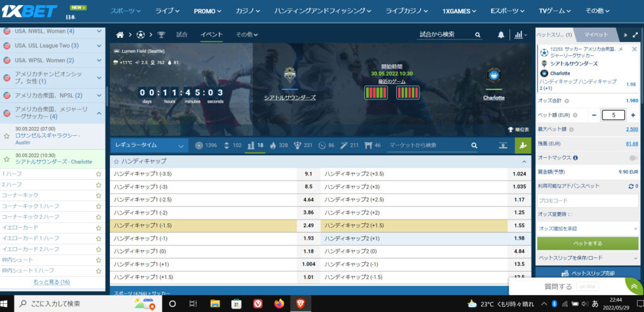Toggle favorite star for イエローカード
Viewport: 644px width, 312px height.
[x=98, y=228]
